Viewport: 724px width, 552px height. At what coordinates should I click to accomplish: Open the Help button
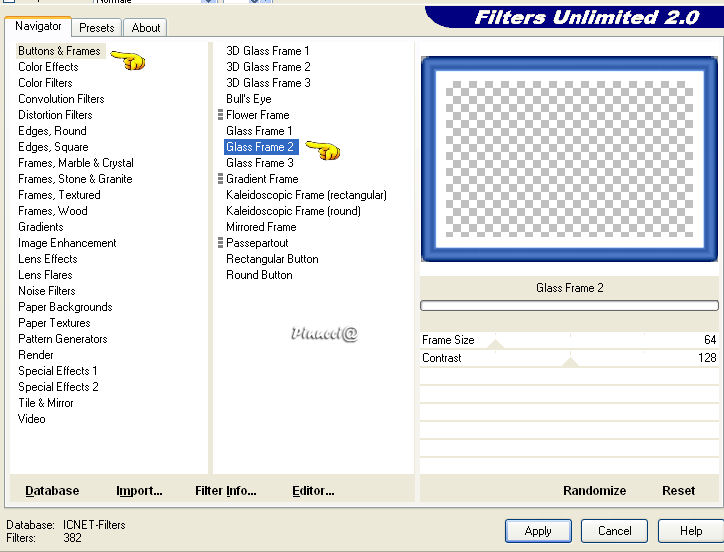(x=691, y=531)
